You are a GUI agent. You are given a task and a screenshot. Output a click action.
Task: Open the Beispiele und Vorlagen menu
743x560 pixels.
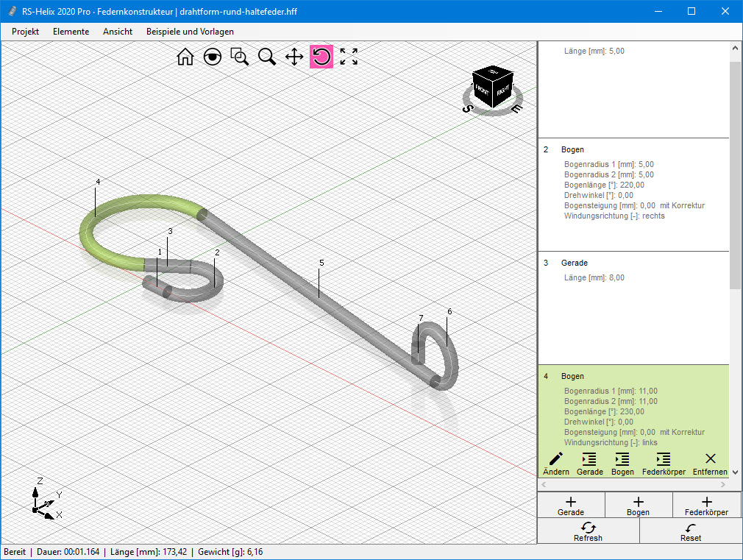click(x=190, y=32)
